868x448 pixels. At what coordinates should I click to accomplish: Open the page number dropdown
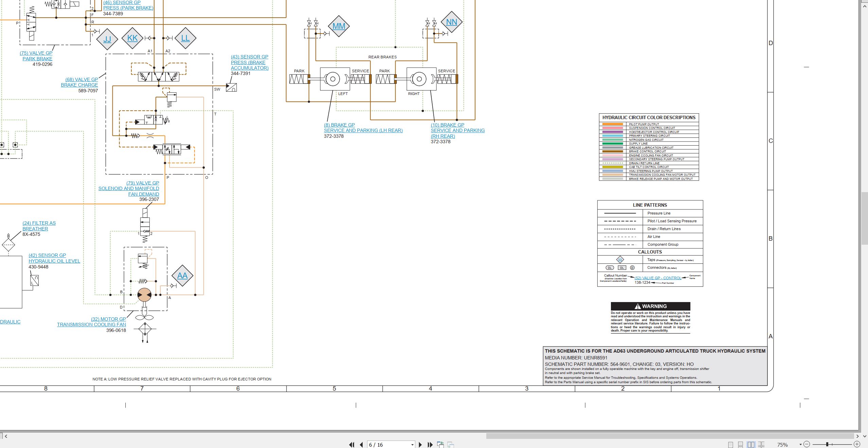412,445
